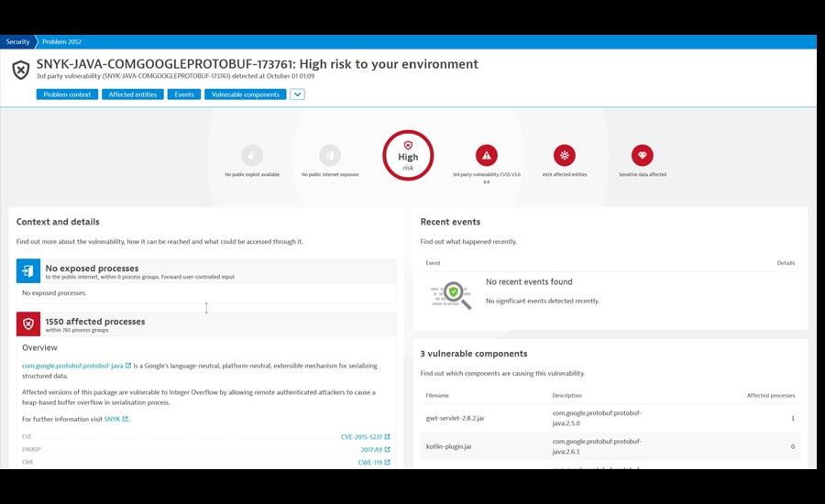Open the Affected entities tab
825x504 pixels.
point(133,94)
